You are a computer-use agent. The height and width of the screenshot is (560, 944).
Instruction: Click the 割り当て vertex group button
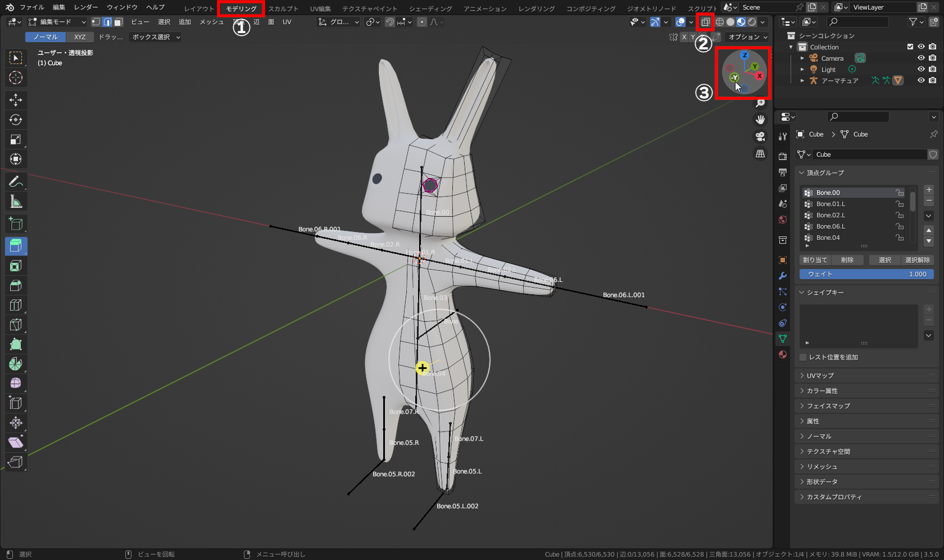(x=815, y=259)
